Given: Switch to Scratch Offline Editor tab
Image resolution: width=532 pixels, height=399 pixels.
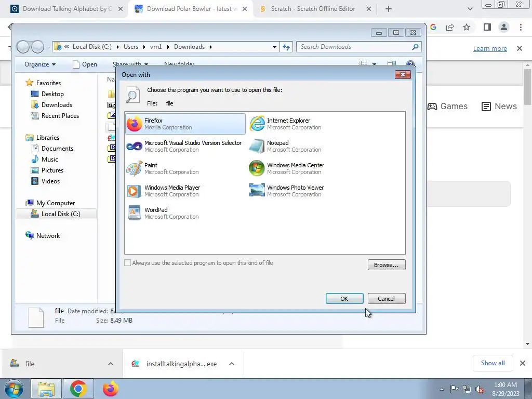Looking at the screenshot, I should [x=312, y=9].
